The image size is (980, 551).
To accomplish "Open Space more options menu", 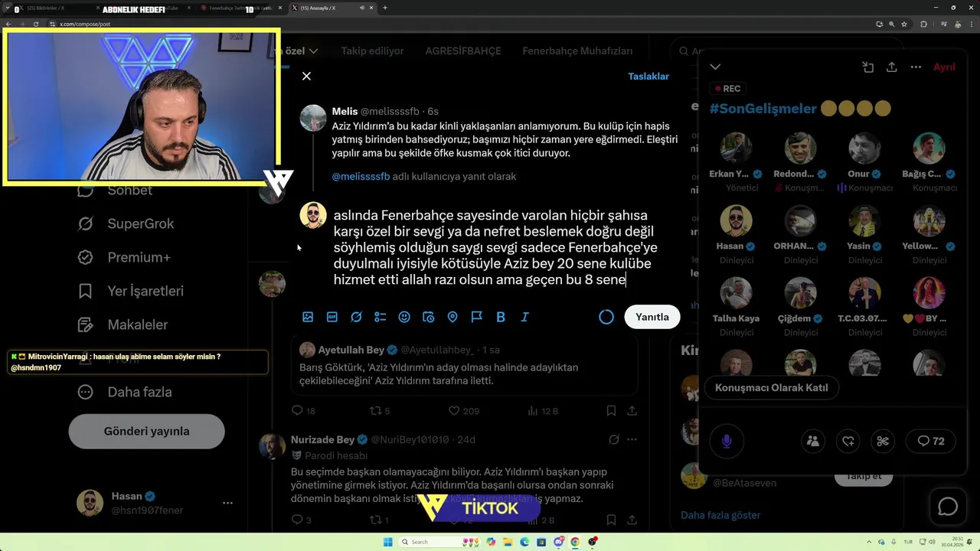I will point(916,67).
